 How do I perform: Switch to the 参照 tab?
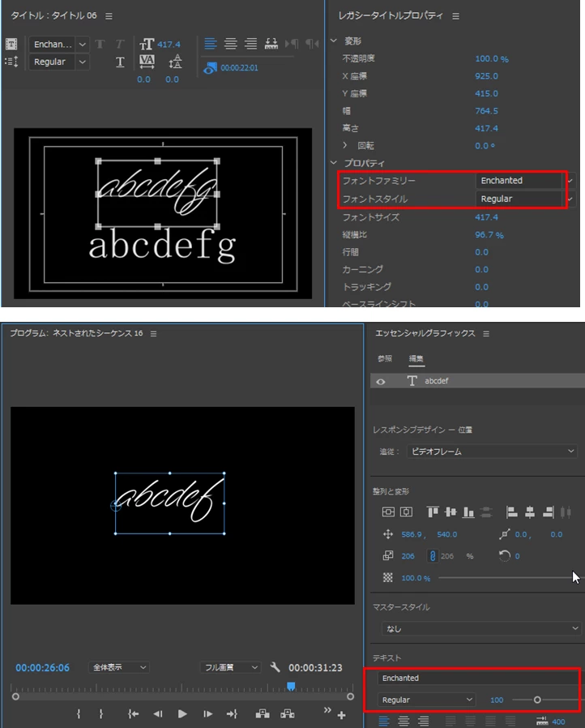pyautogui.click(x=385, y=358)
